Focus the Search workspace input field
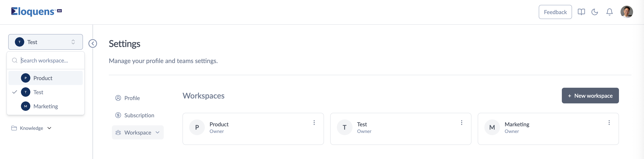Image resolution: width=644 pixels, height=159 pixels. pyautogui.click(x=50, y=61)
